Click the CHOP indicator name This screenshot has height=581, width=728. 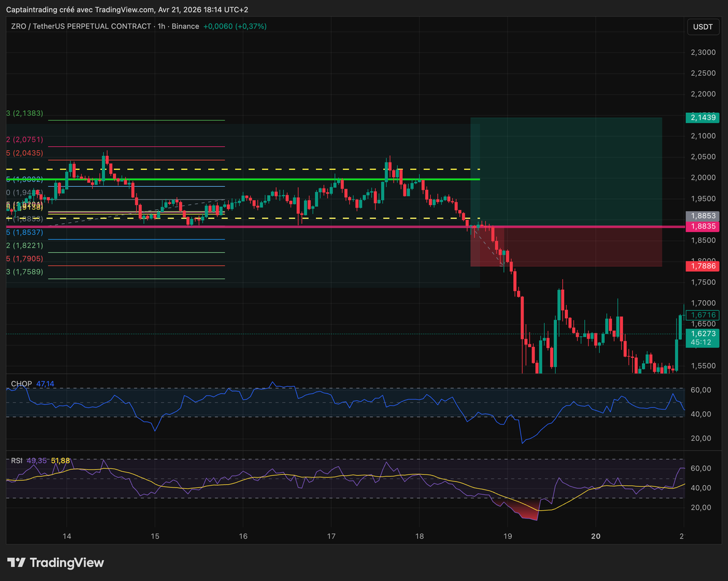[21, 384]
